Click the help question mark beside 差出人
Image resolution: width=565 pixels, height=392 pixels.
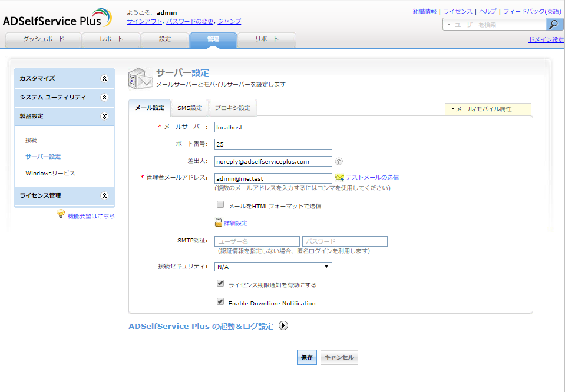click(339, 161)
